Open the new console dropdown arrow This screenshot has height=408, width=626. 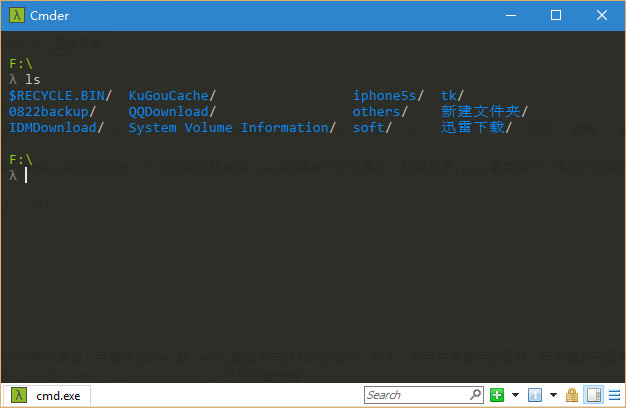(515, 395)
